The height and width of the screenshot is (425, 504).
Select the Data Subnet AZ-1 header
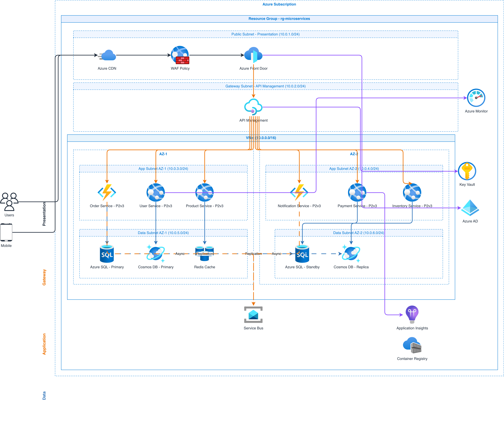click(x=163, y=233)
